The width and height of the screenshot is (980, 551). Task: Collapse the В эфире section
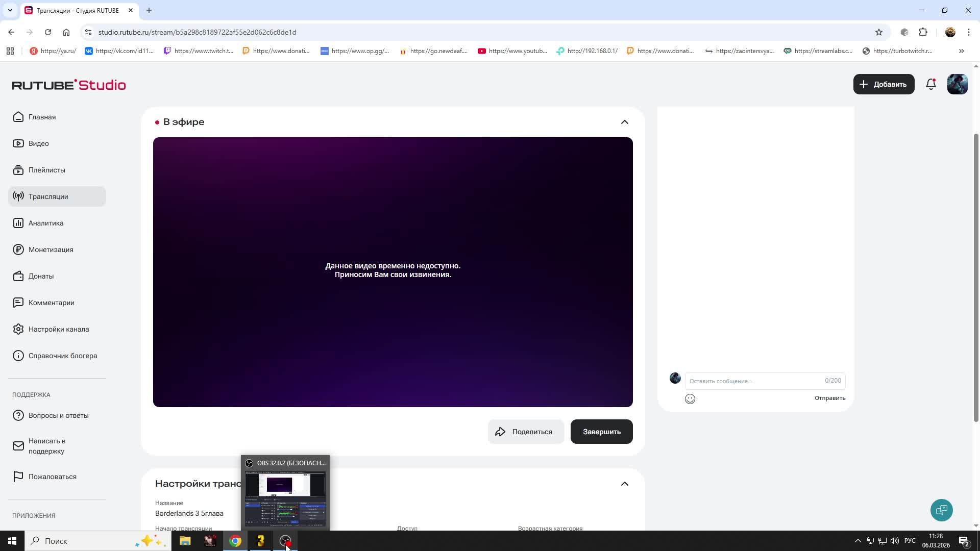(624, 122)
